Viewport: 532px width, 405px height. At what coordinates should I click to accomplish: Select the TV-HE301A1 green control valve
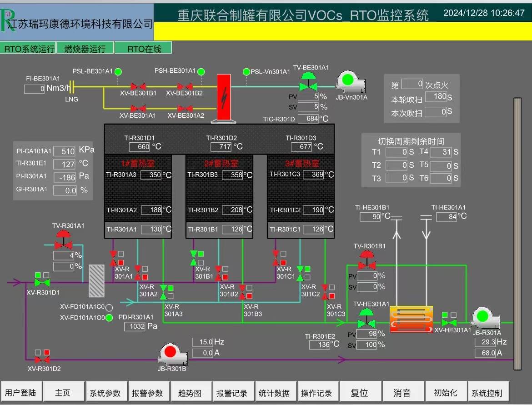pyautogui.click(x=366, y=319)
